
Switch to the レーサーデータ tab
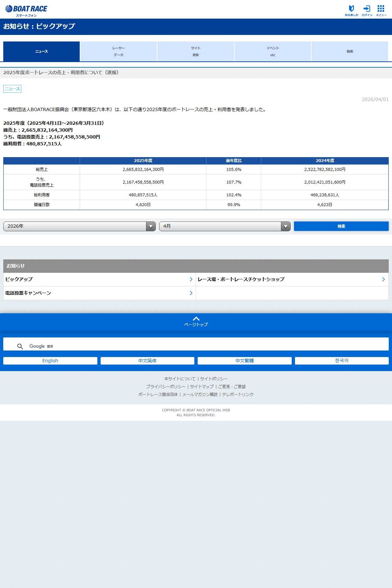(119, 51)
